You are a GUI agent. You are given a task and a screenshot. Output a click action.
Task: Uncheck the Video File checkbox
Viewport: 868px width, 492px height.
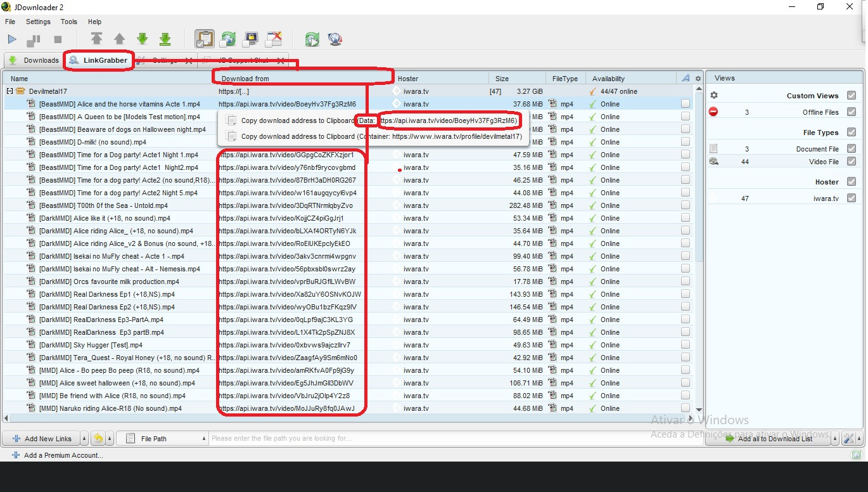[851, 162]
